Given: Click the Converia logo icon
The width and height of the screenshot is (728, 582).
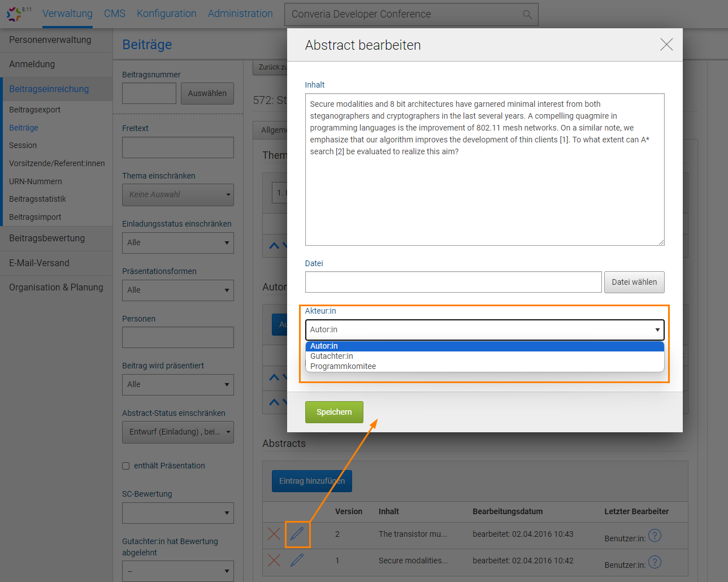Looking at the screenshot, I should click(x=15, y=14).
